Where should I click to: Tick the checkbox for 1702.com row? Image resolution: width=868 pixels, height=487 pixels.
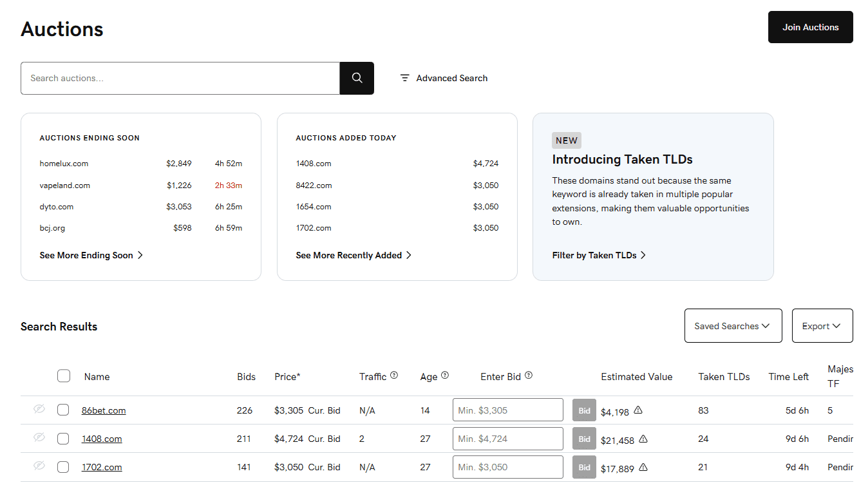(x=63, y=467)
